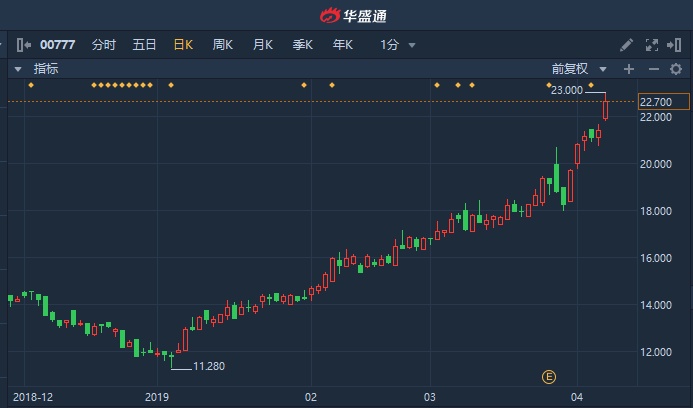This screenshot has width=693, height=408.
Task: Select the 季K quarterly candlestick tab
Action: point(302,45)
